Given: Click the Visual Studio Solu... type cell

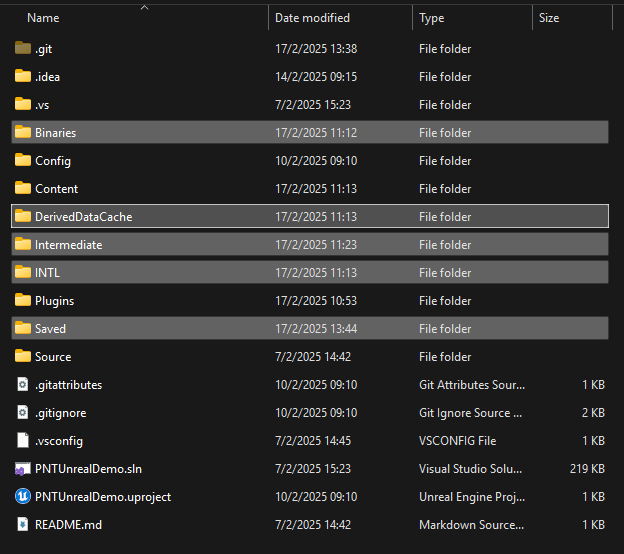Looking at the screenshot, I should coord(470,469).
